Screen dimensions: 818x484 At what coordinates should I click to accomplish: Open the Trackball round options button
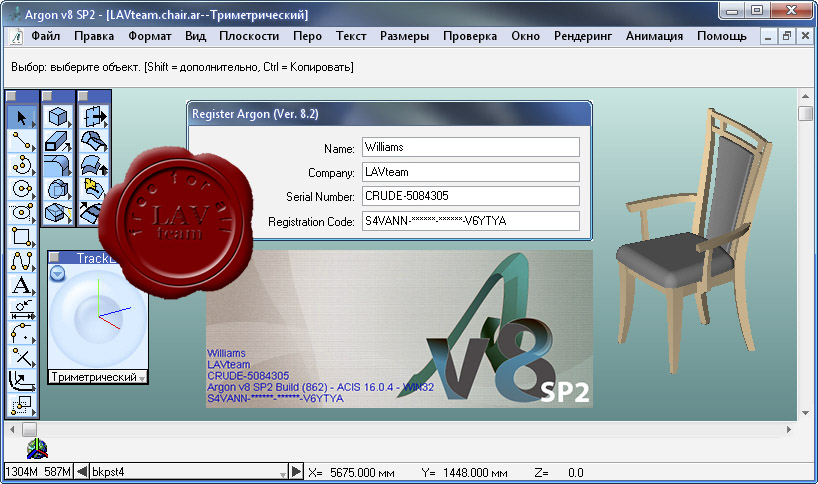pos(57,273)
